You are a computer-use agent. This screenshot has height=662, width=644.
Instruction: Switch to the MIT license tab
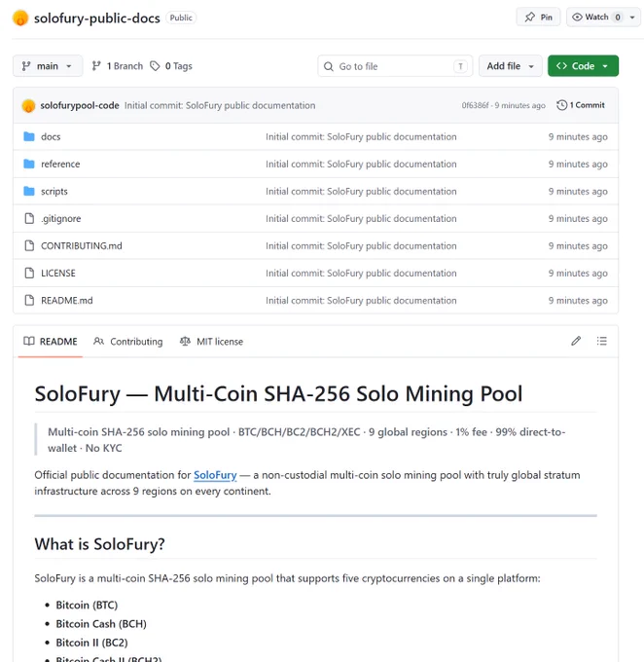(212, 342)
